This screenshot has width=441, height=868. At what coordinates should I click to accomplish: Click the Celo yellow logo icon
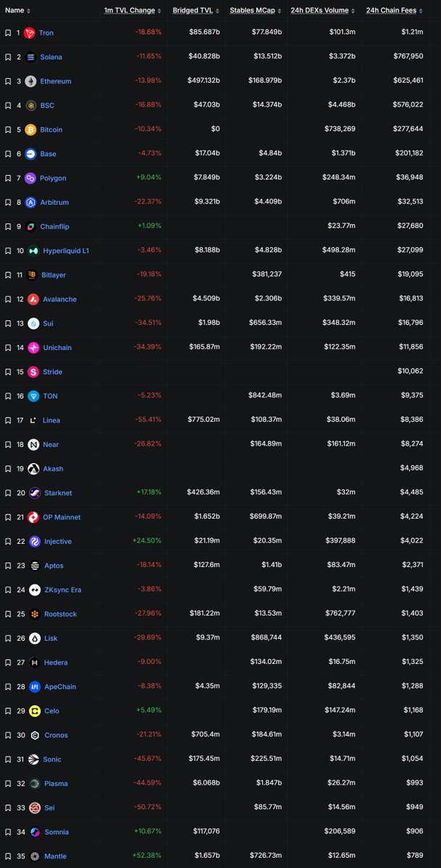(33, 711)
